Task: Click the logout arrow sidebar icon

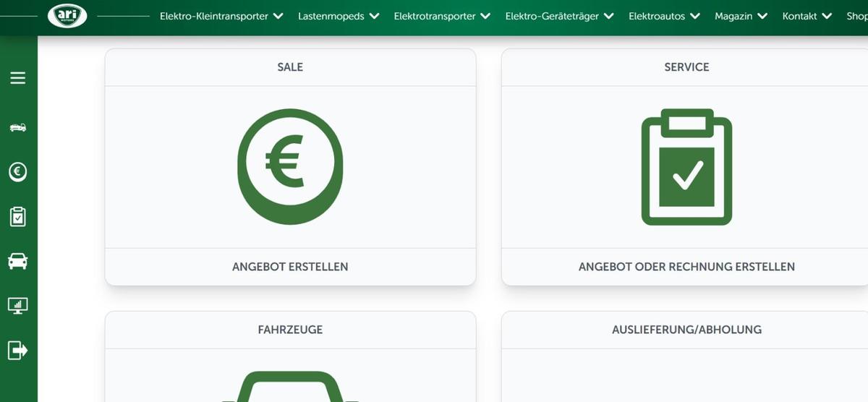Action: coord(18,351)
